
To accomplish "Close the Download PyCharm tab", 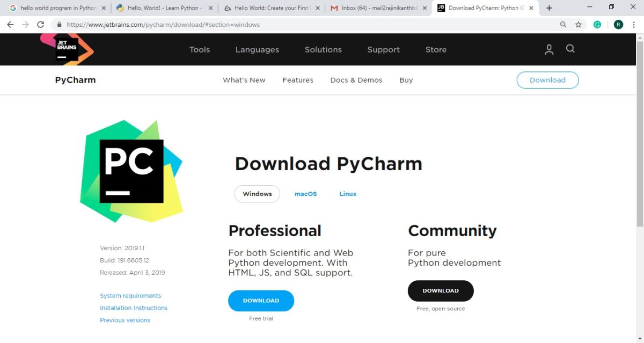I will click(x=531, y=8).
